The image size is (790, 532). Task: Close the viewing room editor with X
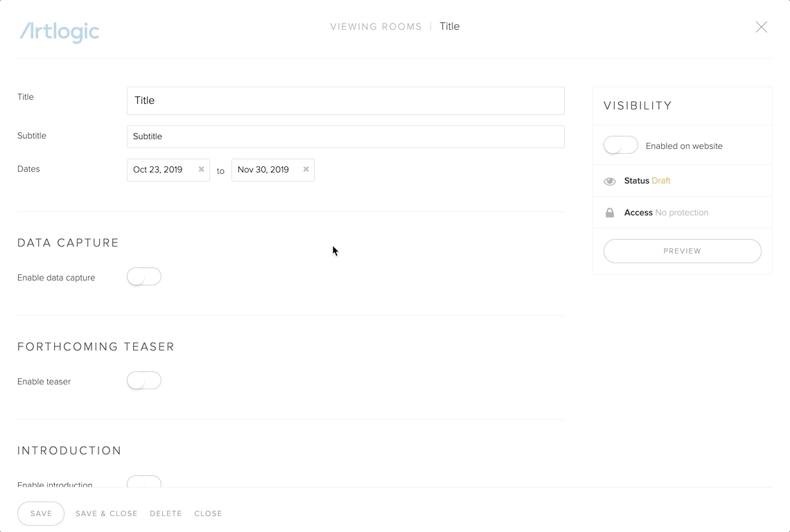[762, 27]
